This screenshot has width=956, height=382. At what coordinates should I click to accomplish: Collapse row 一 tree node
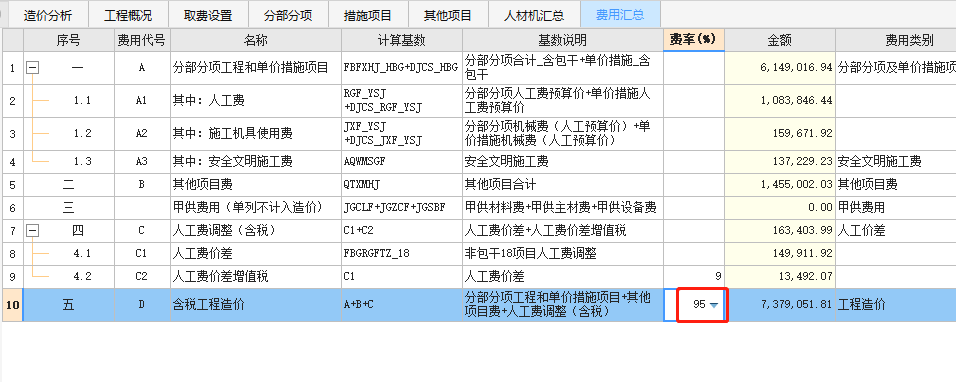pos(32,68)
